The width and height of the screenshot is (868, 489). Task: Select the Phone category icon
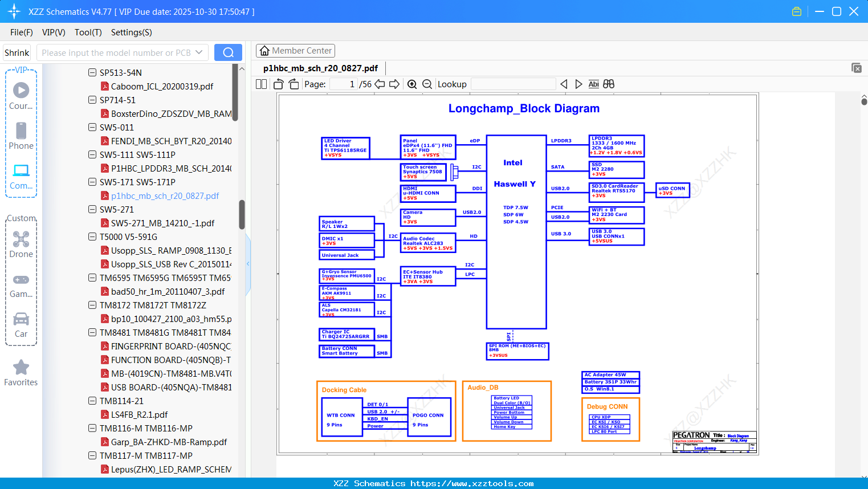click(x=21, y=136)
